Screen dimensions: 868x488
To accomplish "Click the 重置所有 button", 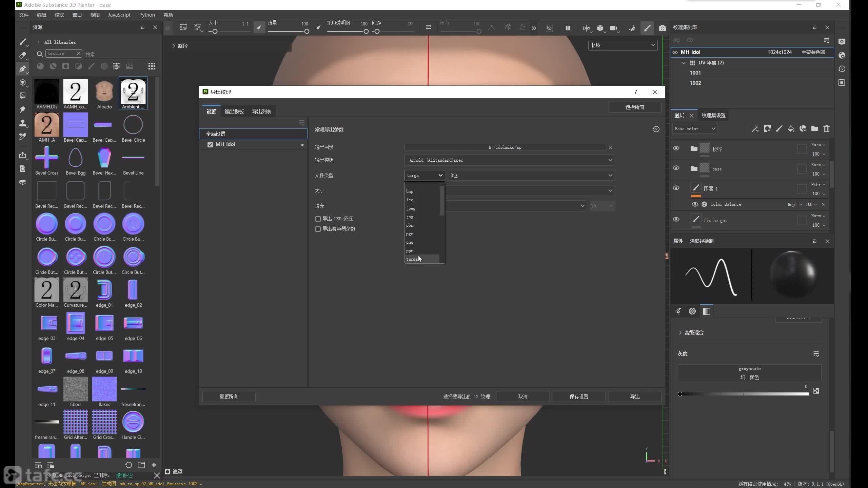I will (x=229, y=396).
